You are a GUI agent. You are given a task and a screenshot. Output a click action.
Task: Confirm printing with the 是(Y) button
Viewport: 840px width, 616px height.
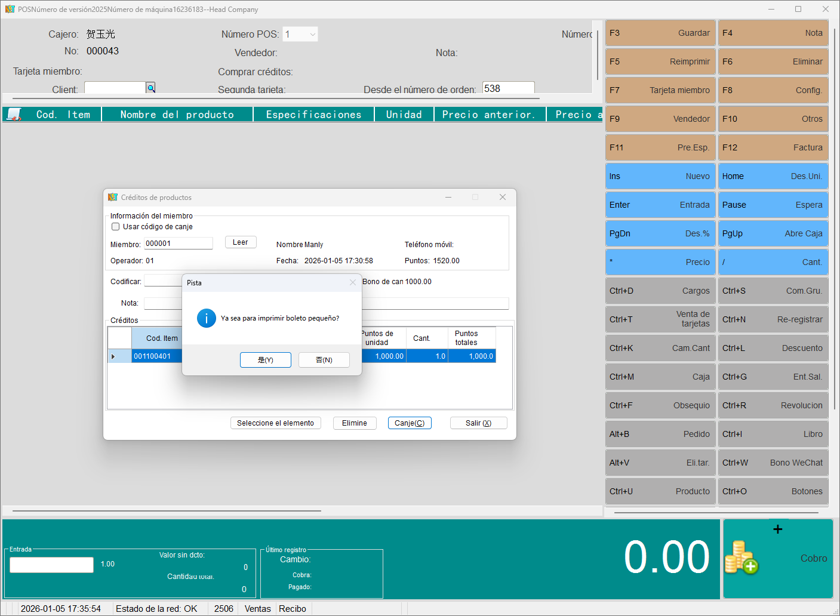pyautogui.click(x=265, y=360)
